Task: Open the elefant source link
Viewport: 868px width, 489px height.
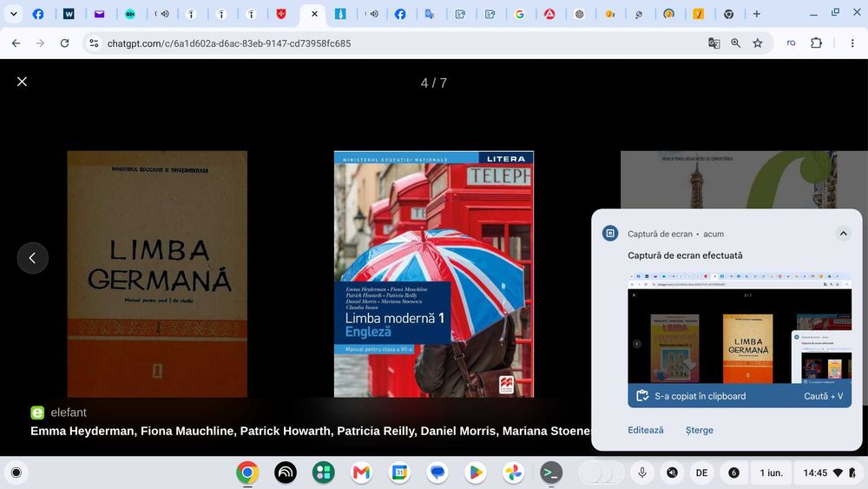Action: pyautogui.click(x=59, y=413)
